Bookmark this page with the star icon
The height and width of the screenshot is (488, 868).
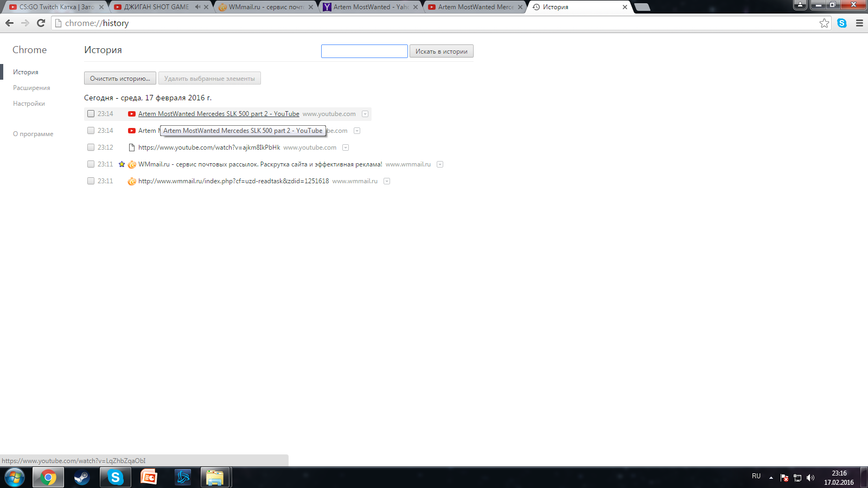(825, 23)
